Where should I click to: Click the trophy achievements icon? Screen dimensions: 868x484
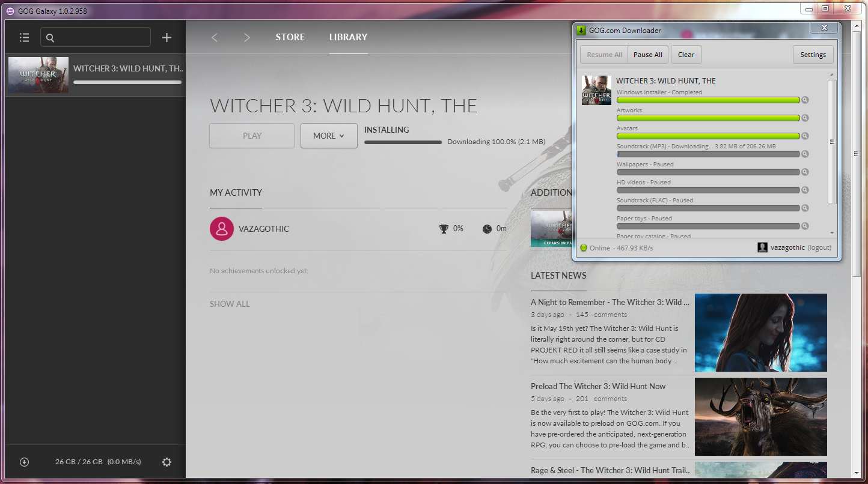(x=444, y=229)
